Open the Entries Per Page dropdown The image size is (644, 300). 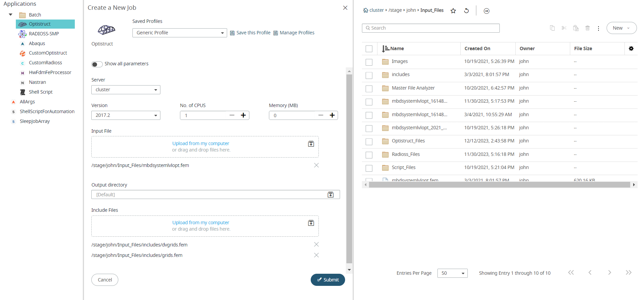click(452, 273)
